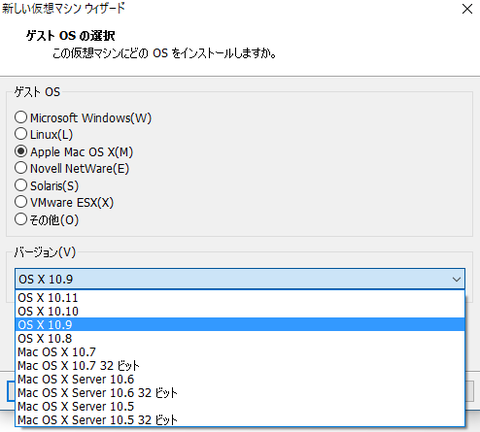This screenshot has height=432, width=480.
Task: Select Mac OS X 10.7 entry
Action: pos(240,352)
